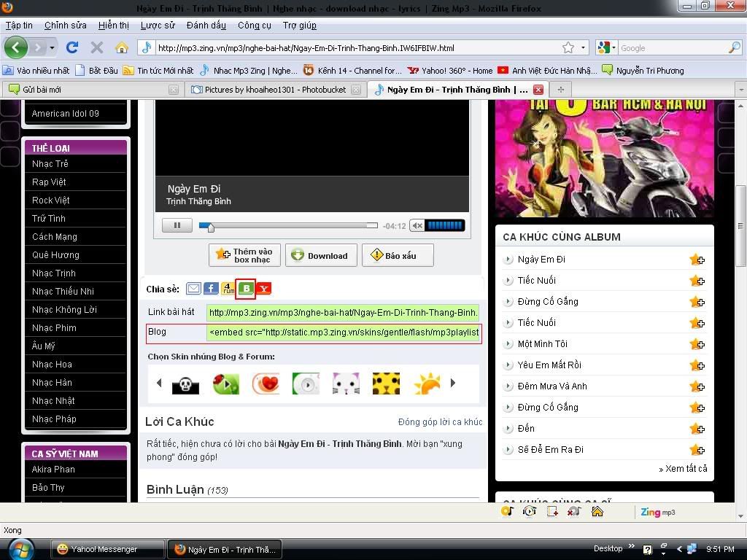
Task: Open the Back/Forward history dropdown arrow
Action: click(52, 47)
